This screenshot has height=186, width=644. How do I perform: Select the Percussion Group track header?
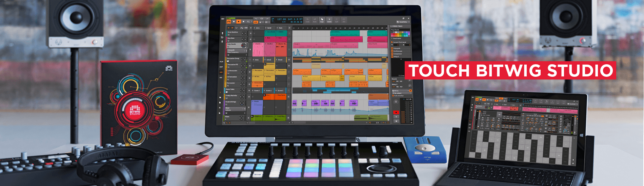click(x=236, y=60)
